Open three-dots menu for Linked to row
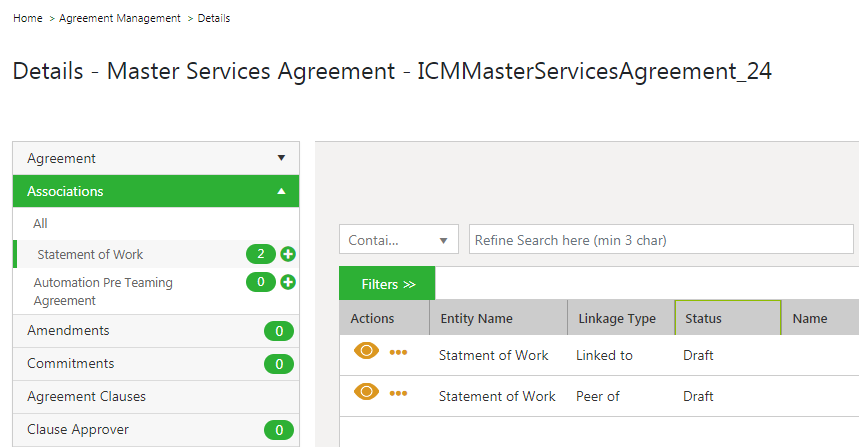Image resolution: width=859 pixels, height=447 pixels. (x=399, y=352)
